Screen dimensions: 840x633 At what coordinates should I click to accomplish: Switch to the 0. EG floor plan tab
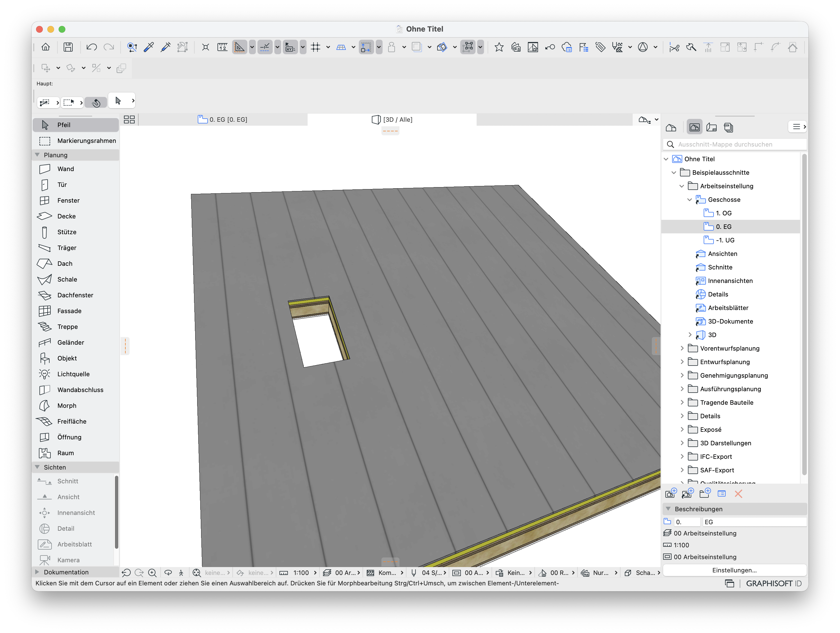tap(223, 119)
